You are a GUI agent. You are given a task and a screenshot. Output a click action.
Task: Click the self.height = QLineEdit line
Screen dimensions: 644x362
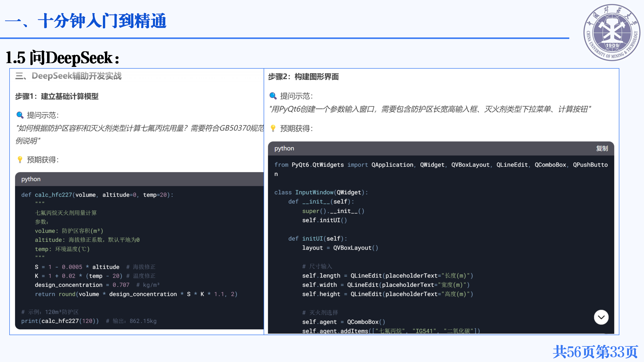[x=387, y=294]
